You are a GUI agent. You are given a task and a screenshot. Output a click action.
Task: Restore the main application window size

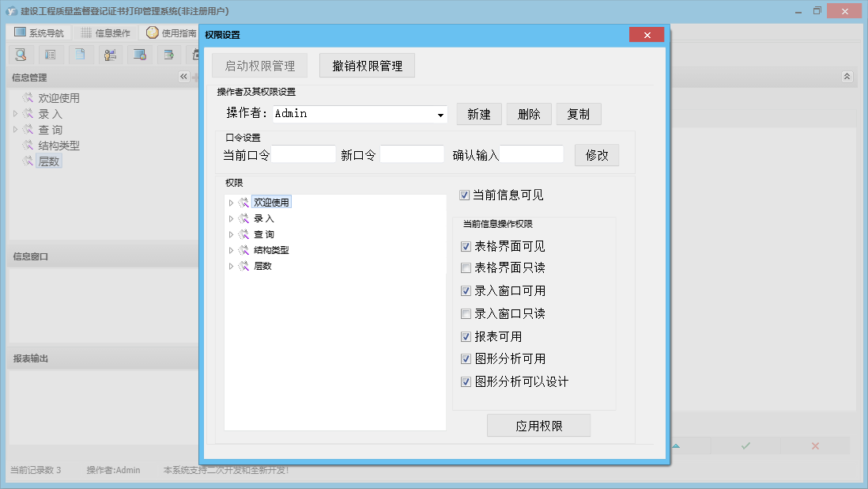click(x=817, y=11)
